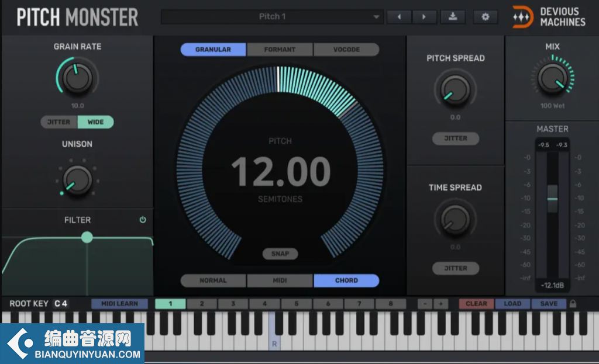Switch to Granular mode
Image resolution: width=599 pixels, height=364 pixels.
(x=213, y=50)
